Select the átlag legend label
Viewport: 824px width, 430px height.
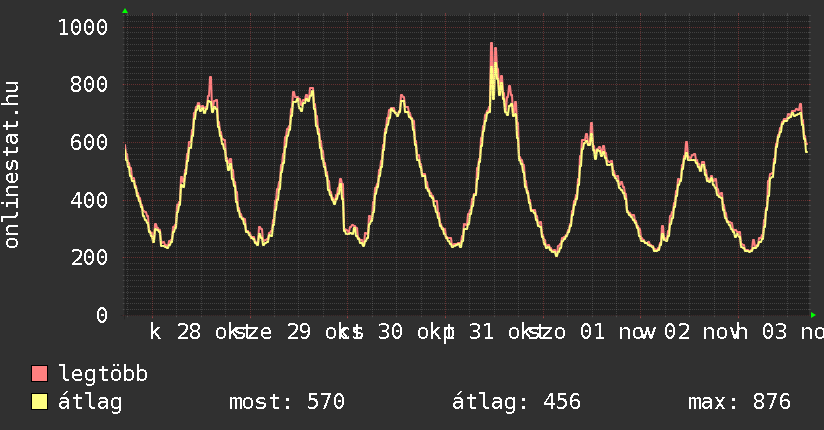coord(90,402)
